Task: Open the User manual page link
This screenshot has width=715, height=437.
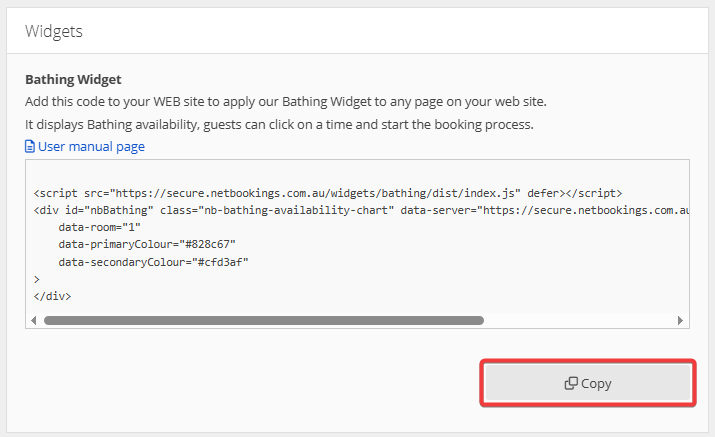Action: tap(91, 146)
